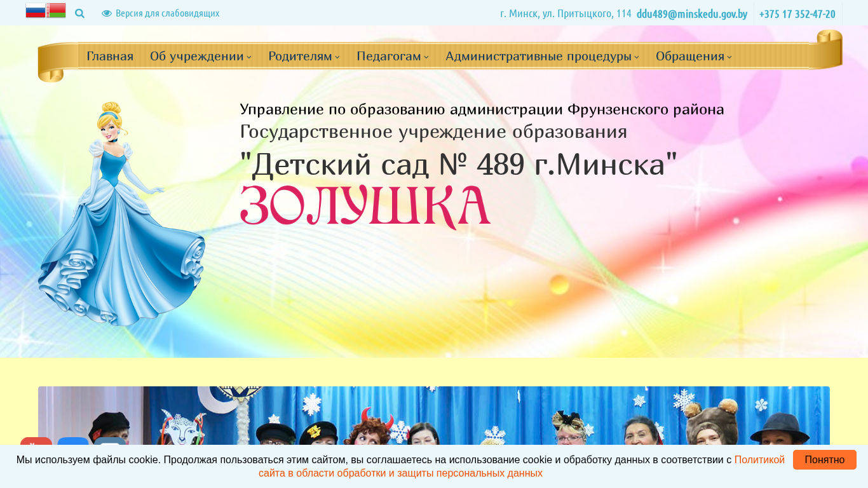Image resolution: width=868 pixels, height=488 pixels.
Task: Accept cookies with the «Понятно» button
Action: point(825,460)
